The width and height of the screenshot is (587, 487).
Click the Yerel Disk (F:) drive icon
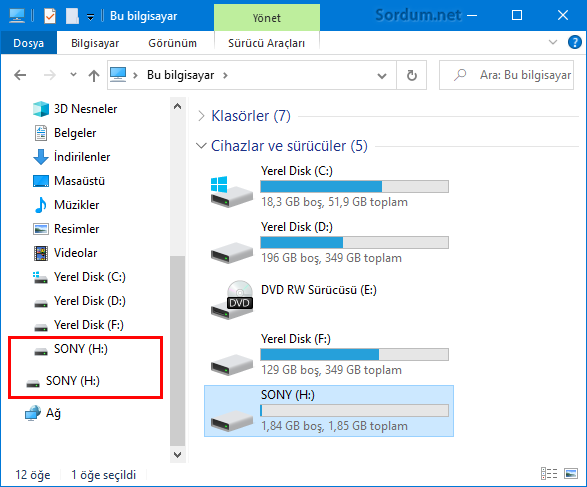click(x=231, y=364)
